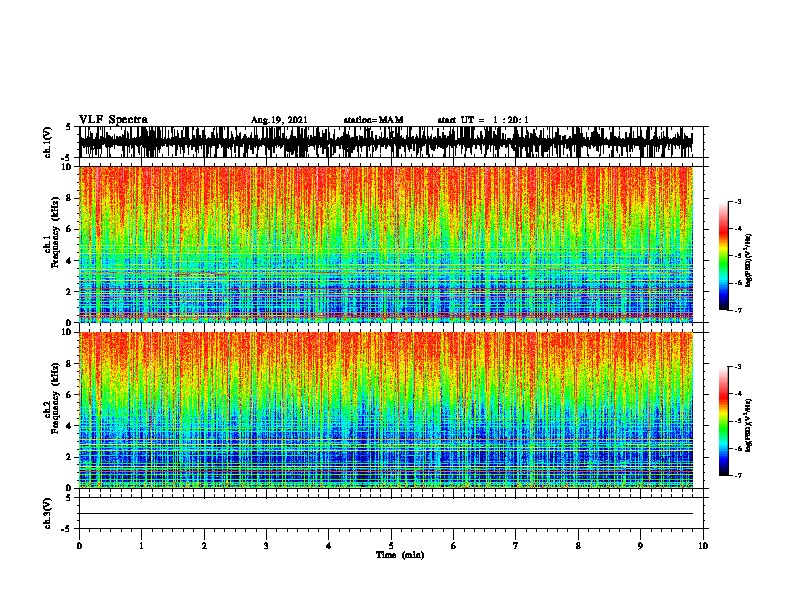Click time axis tick label "6"
Viewport: 792px width, 612px height.
pyautogui.click(x=454, y=546)
